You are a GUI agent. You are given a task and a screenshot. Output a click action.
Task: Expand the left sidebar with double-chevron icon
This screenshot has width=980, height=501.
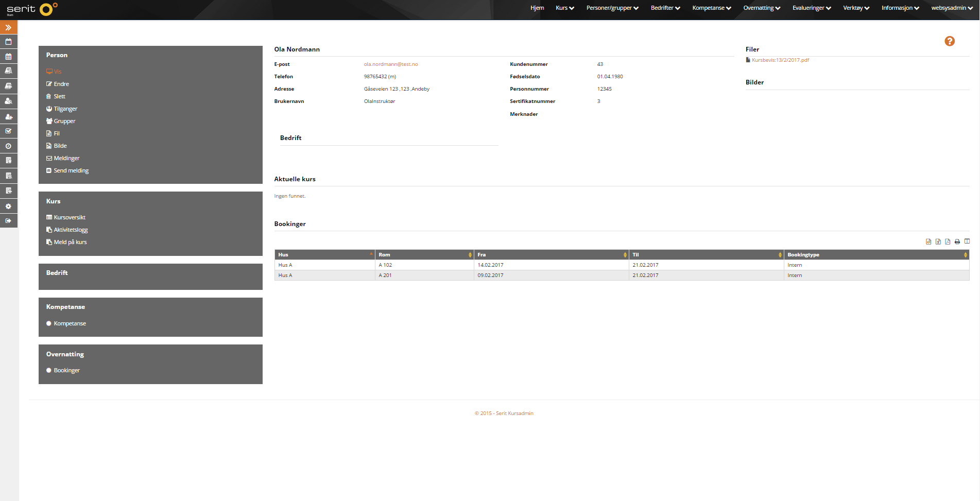point(9,27)
